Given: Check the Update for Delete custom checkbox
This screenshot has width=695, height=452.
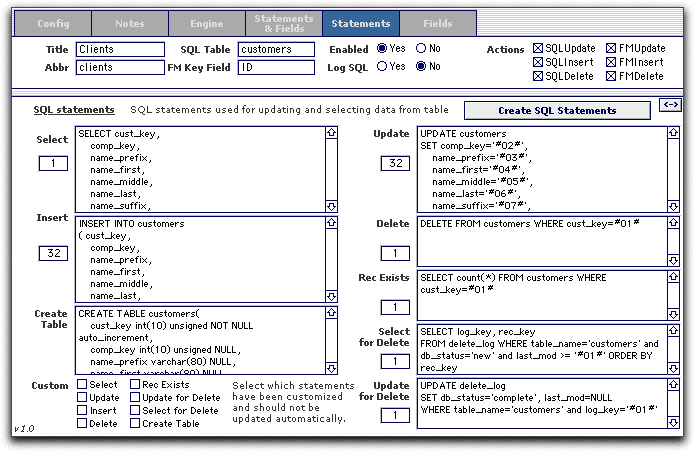Looking at the screenshot, I should tap(135, 397).
